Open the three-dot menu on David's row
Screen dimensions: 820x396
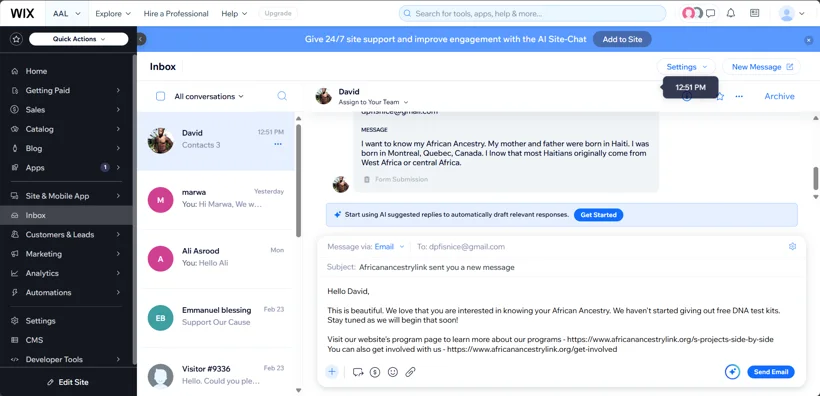(278, 144)
